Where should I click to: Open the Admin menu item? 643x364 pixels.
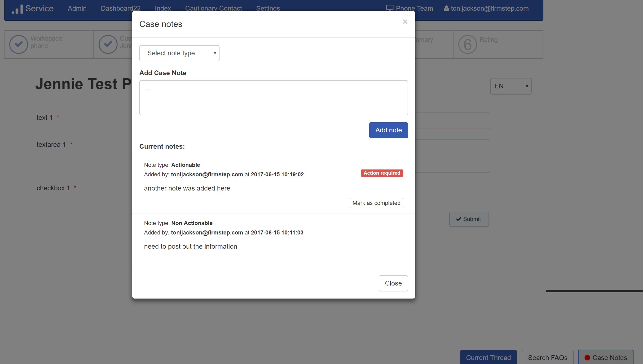coord(77,8)
